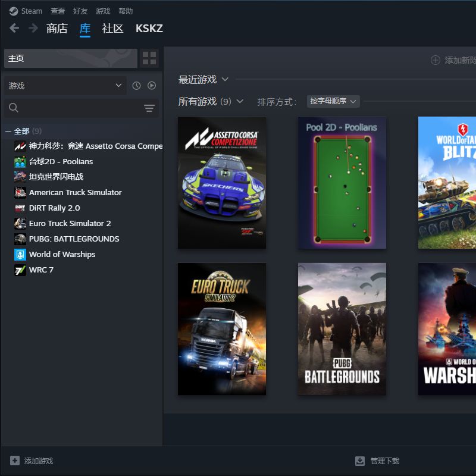The height and width of the screenshot is (476, 476).
Task: Click 管理下载 at the bottom
Action: [x=384, y=461]
